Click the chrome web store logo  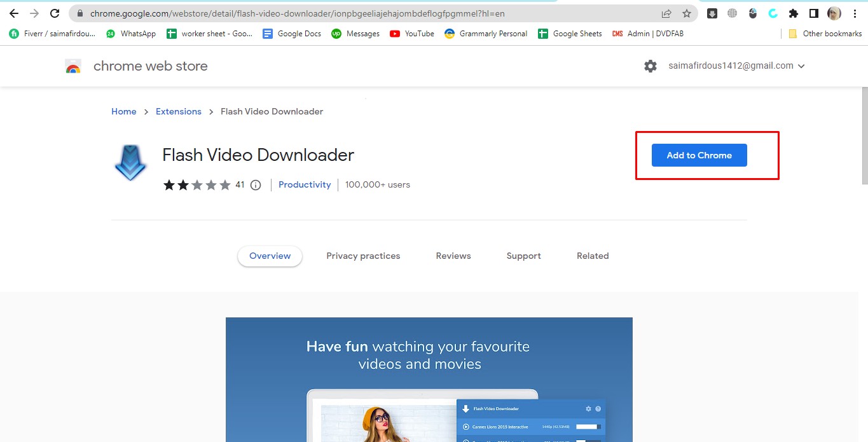pyautogui.click(x=73, y=66)
